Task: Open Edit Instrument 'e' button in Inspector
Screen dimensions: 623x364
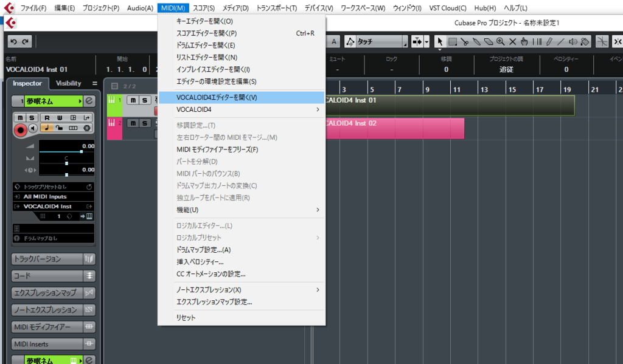Action: click(x=89, y=101)
